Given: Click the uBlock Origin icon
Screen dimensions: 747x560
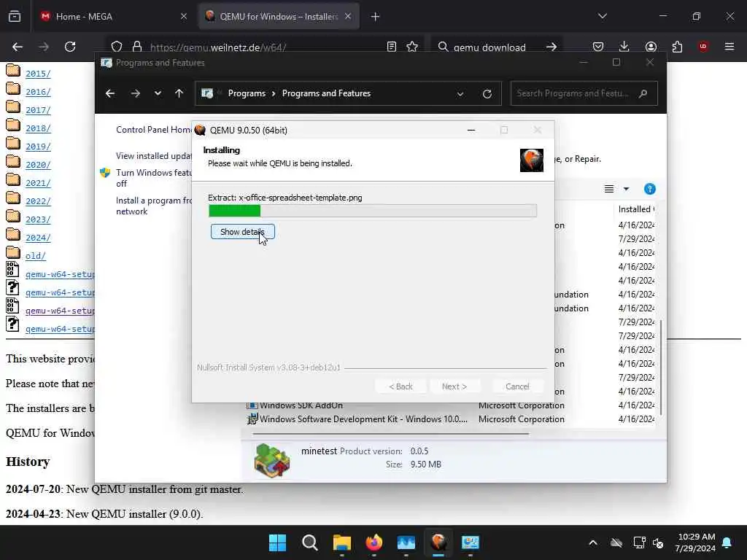Looking at the screenshot, I should tap(703, 47).
